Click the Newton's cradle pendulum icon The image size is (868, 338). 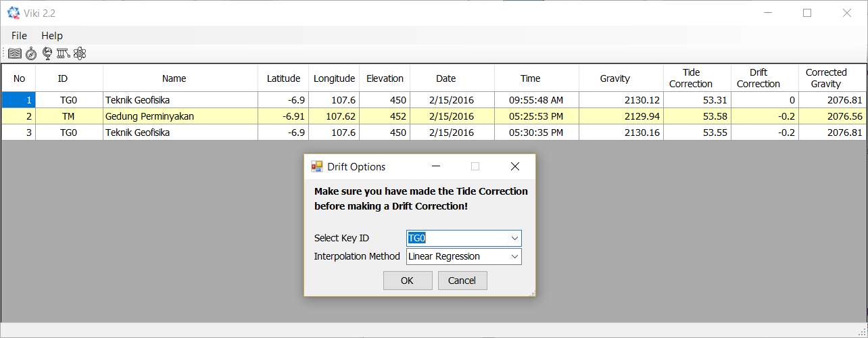64,53
